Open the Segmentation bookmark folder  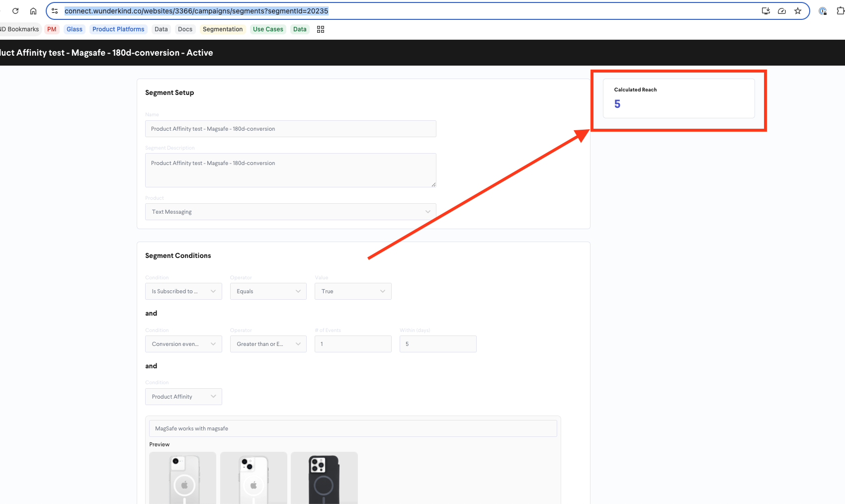tap(223, 29)
